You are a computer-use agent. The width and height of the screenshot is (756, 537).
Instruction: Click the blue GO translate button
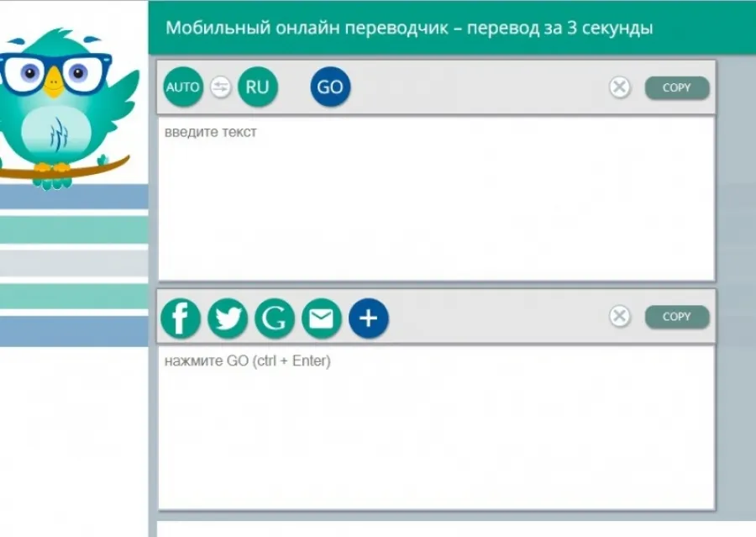pos(330,87)
